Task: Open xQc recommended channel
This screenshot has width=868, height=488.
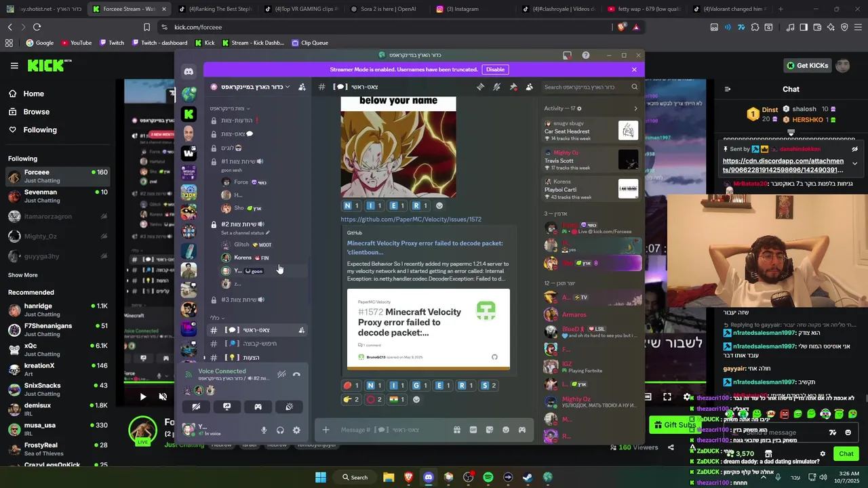Action: pos(58,350)
